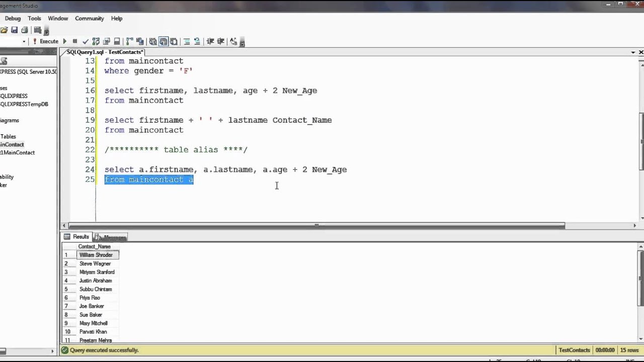Uncomment the selected lines

pos(197,41)
